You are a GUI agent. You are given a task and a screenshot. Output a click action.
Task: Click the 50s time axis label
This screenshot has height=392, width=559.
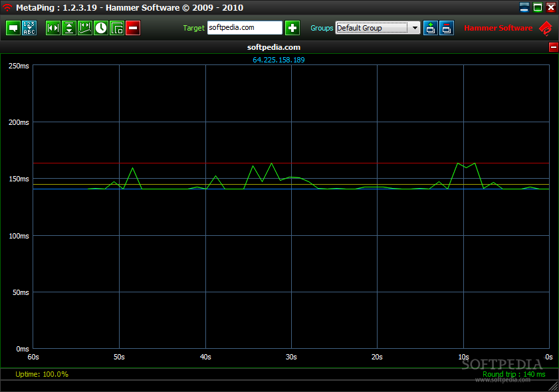coord(119,357)
